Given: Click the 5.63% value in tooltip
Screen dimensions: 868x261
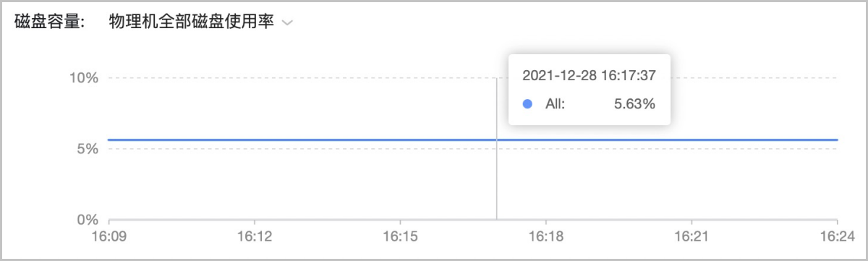Looking at the screenshot, I should coord(634,104).
